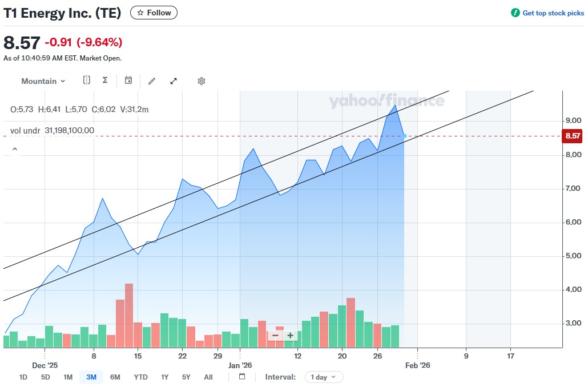The width and height of the screenshot is (588, 387).
Task: Choose the 5Y range
Action: tap(186, 377)
